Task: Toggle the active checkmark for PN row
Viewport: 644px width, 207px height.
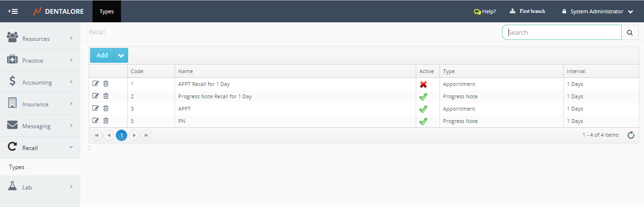Action: pos(423,122)
